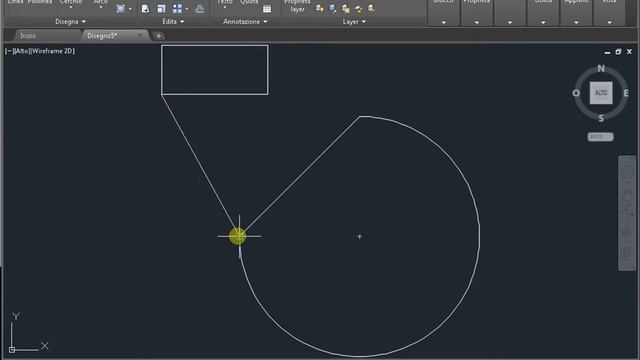The width and height of the screenshot is (640, 360).
Task: Rotate view to S on the compass
Action: pos(601,118)
